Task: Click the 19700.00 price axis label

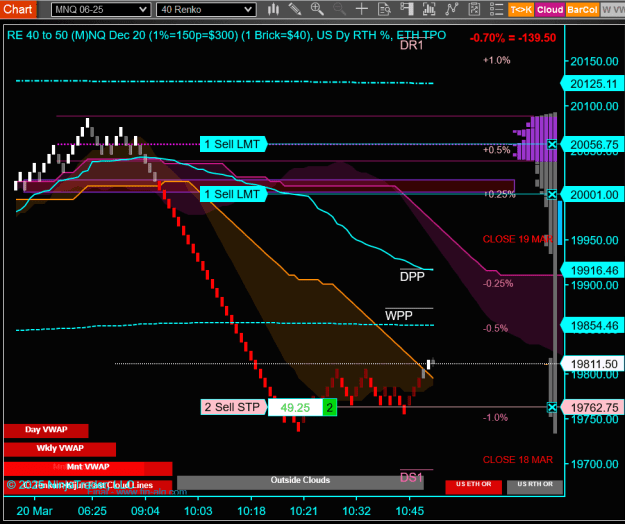Action: pos(594,464)
